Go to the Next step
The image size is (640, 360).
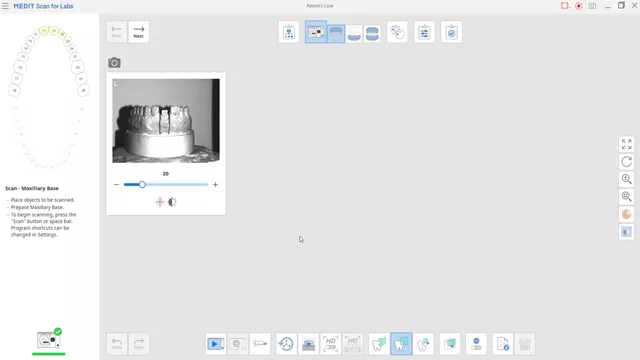click(x=139, y=32)
